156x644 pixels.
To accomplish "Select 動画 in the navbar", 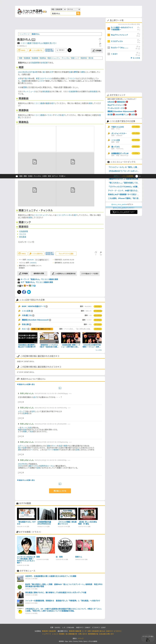I will 21,176.
